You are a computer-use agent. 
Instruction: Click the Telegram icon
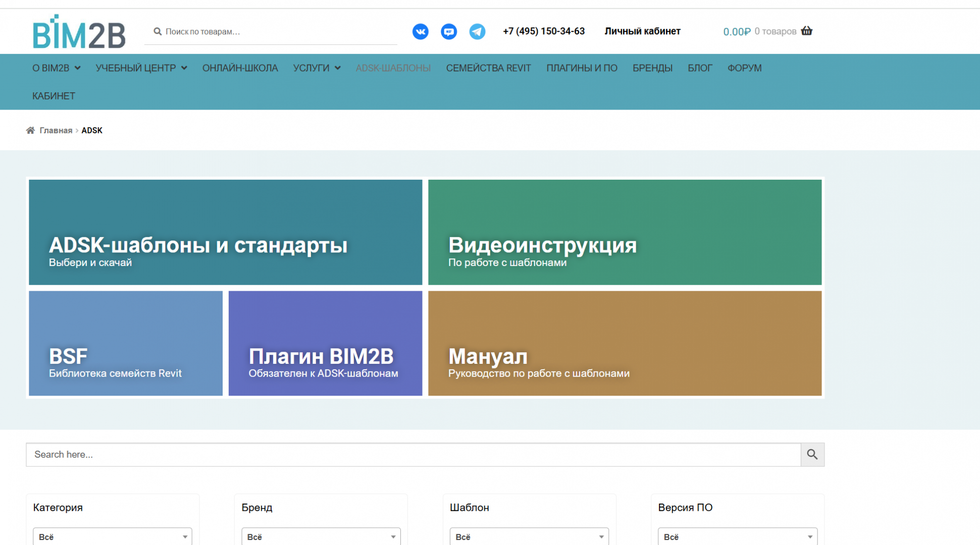pyautogui.click(x=477, y=31)
